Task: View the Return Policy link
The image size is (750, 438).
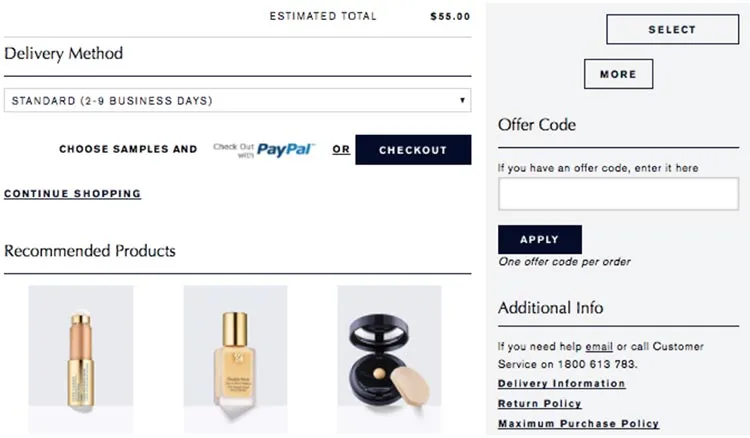Action: tap(539, 404)
